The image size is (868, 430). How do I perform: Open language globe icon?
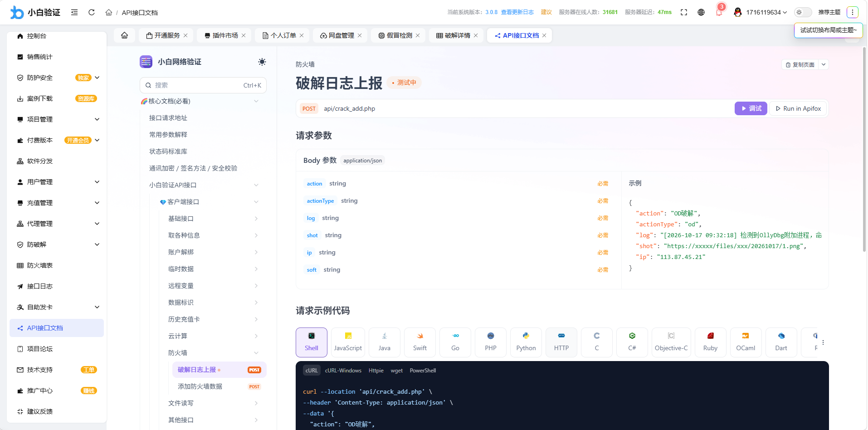(701, 12)
